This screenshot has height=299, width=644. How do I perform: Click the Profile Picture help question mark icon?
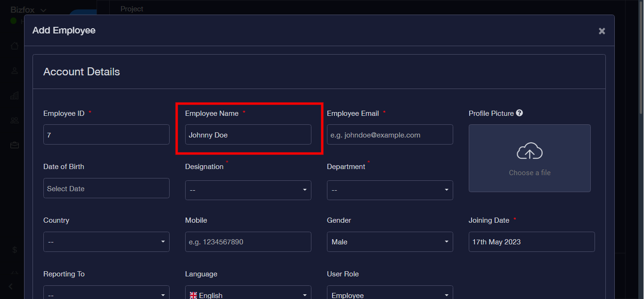click(x=519, y=113)
